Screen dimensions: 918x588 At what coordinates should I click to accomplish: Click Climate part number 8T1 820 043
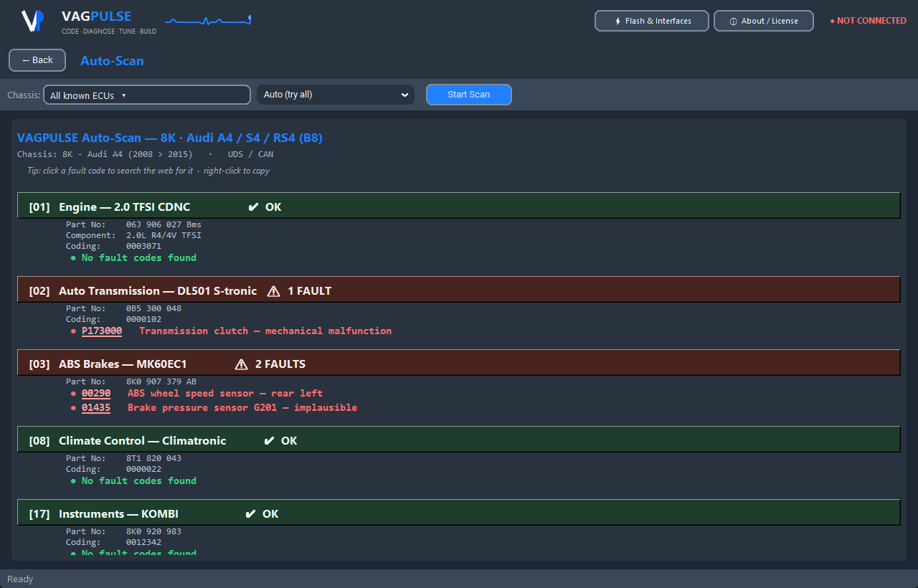coord(153,458)
